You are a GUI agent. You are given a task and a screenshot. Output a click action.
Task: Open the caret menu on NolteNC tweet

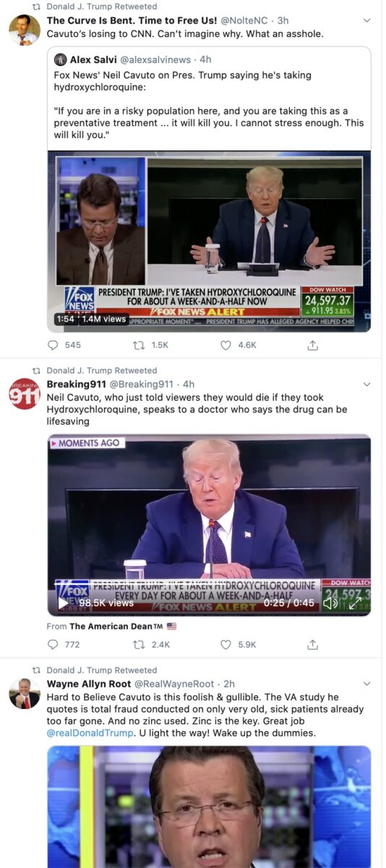(366, 20)
